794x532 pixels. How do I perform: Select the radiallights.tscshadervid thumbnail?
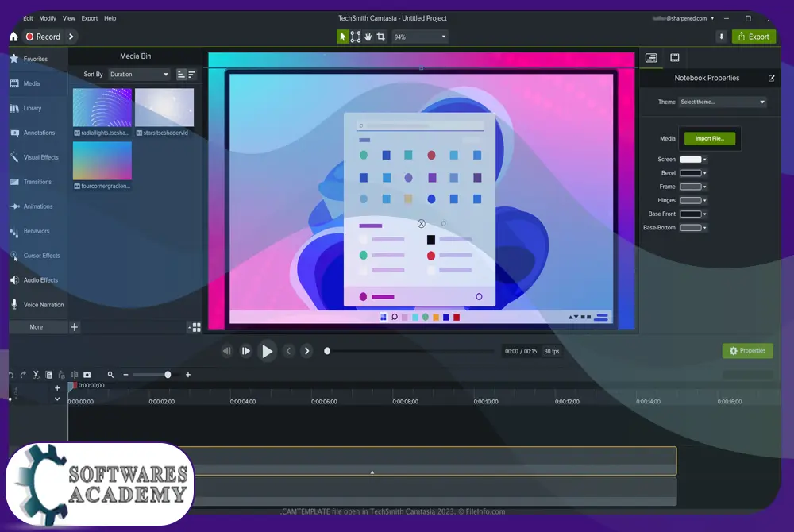pos(102,107)
